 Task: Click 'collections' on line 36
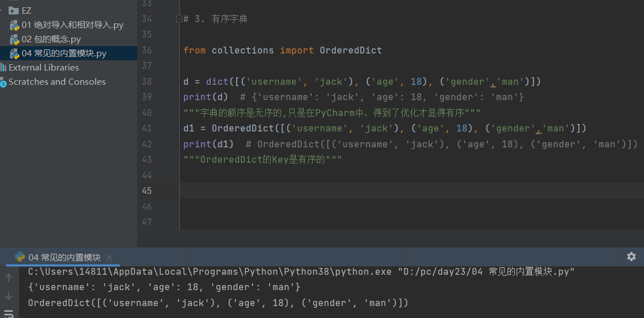pyautogui.click(x=243, y=51)
